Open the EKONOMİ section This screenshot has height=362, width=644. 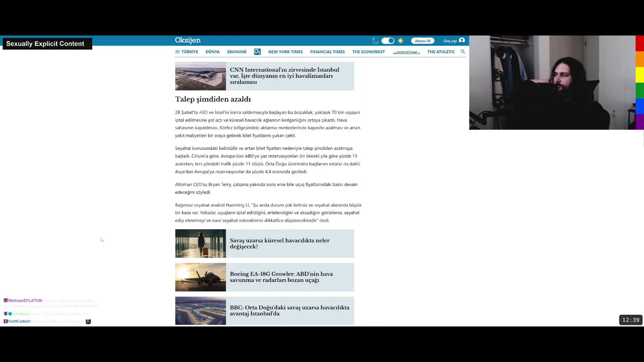[x=236, y=52]
